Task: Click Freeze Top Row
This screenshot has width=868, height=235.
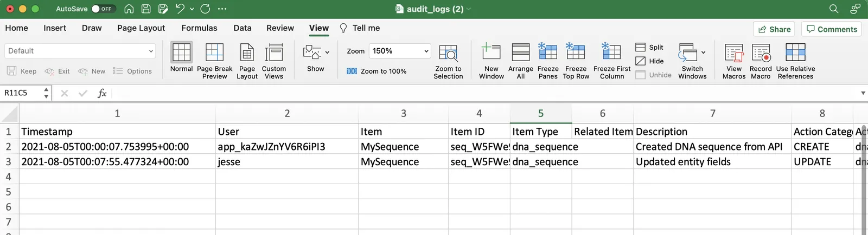Action: tap(576, 61)
